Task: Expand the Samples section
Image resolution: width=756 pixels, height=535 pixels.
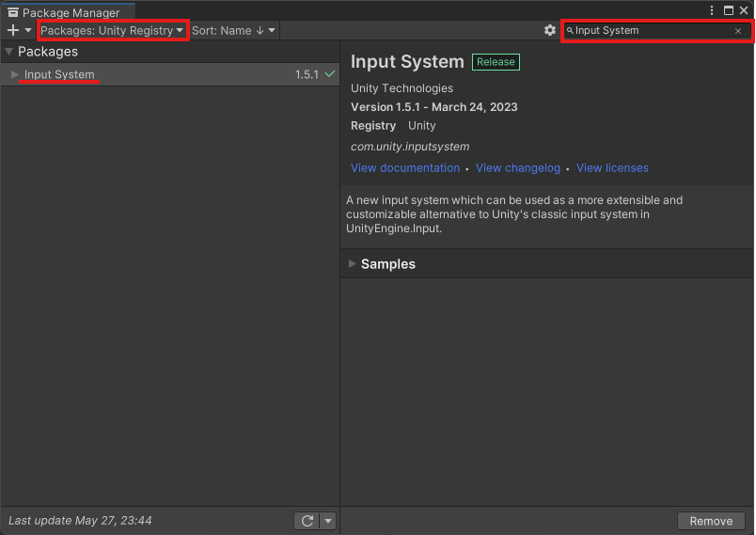Action: point(353,263)
